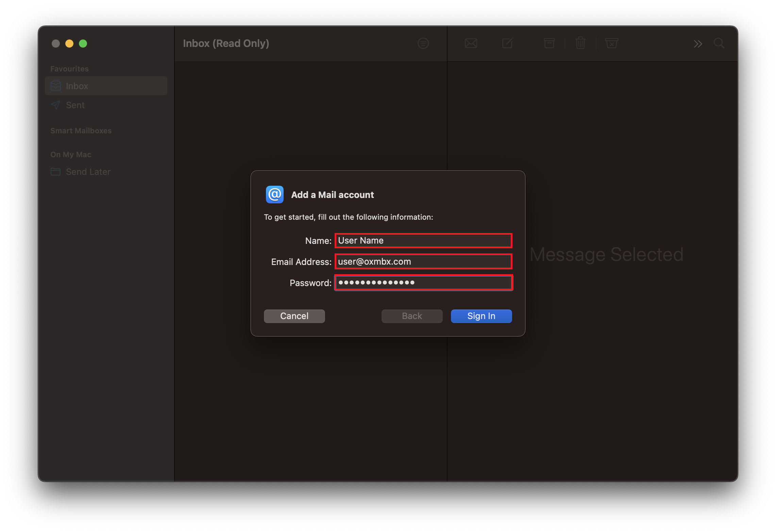Click the move to junk icon
The width and height of the screenshot is (776, 532).
coord(611,44)
